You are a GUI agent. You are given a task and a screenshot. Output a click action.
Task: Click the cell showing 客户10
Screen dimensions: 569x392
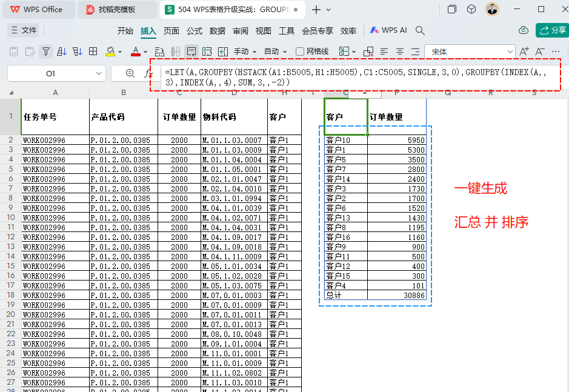click(346, 140)
